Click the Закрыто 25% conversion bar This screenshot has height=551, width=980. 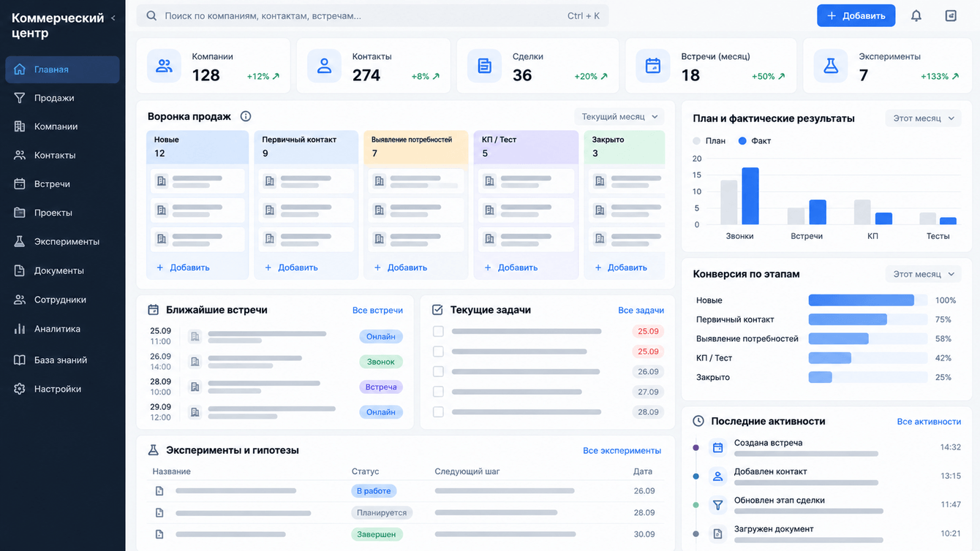(x=820, y=377)
